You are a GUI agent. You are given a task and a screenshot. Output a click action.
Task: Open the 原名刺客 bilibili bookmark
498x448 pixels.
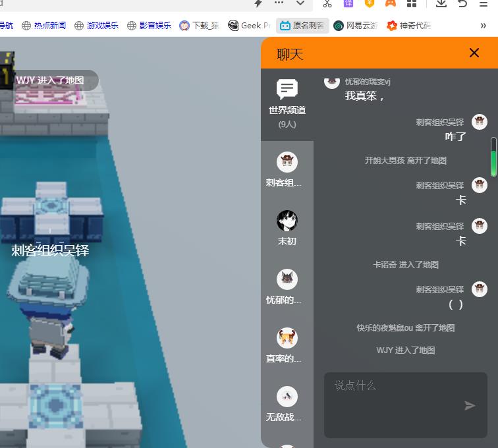click(x=302, y=26)
